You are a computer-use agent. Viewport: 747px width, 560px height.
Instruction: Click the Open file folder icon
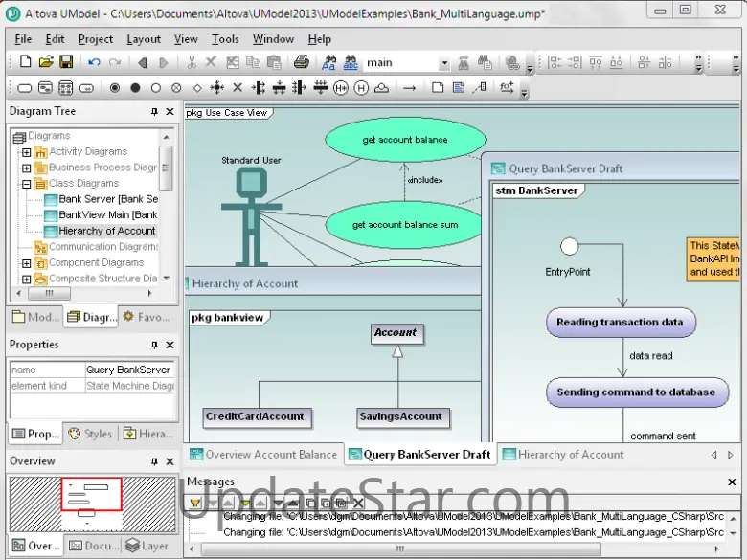[x=45, y=62]
